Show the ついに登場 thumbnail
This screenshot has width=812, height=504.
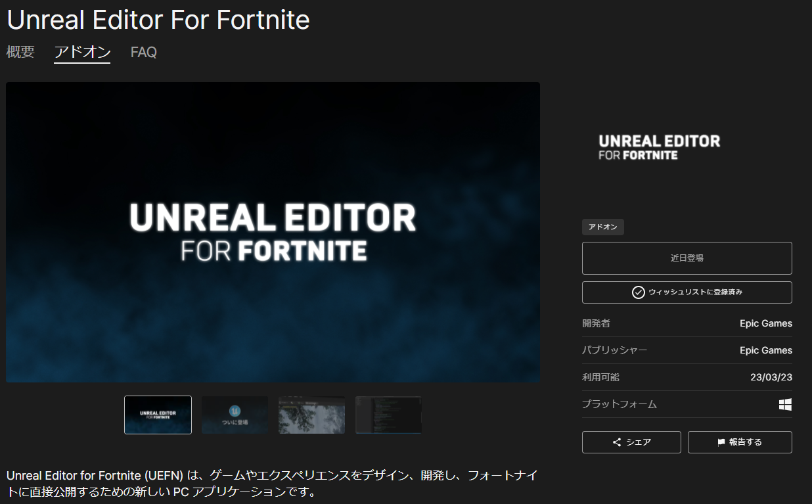[235, 415]
